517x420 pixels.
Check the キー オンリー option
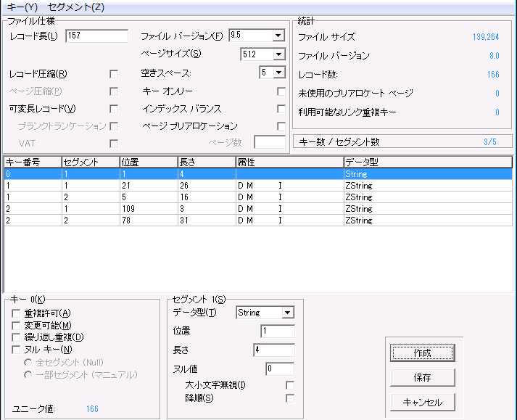click(281, 91)
